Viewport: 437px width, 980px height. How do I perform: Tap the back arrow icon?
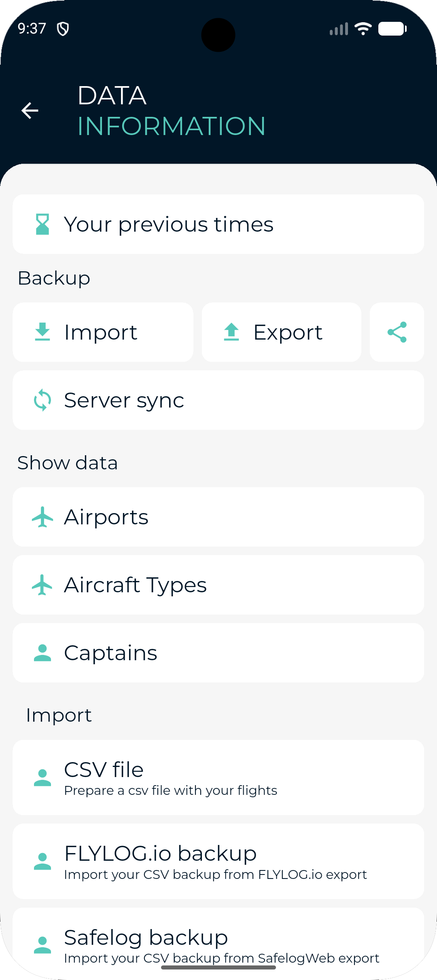pos(30,111)
